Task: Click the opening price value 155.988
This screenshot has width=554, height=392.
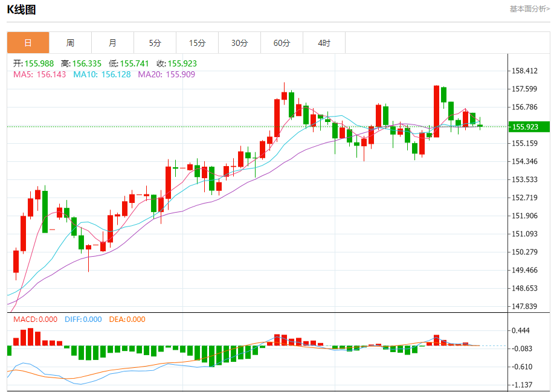Action: coord(39,63)
